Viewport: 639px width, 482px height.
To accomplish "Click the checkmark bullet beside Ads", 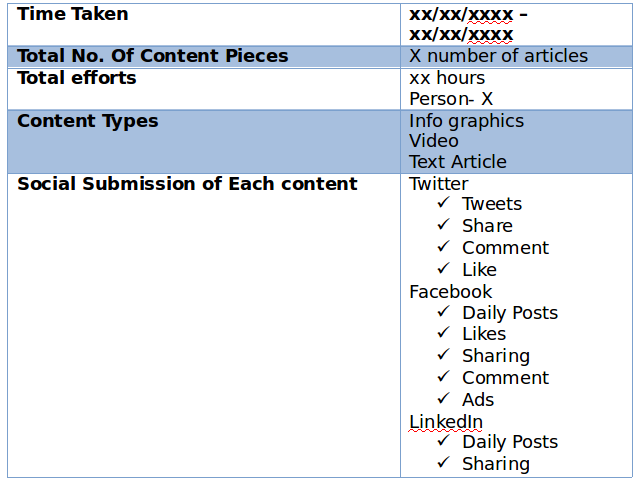I will [443, 400].
